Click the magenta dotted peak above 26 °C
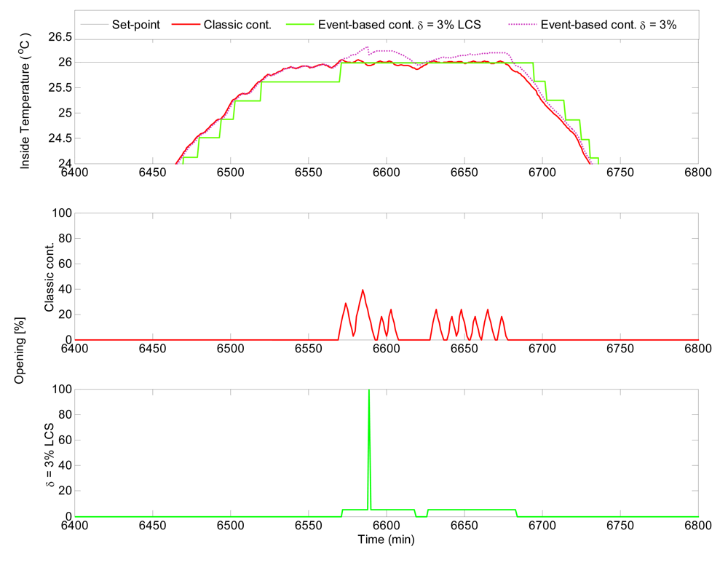The image size is (728, 565). (x=367, y=47)
